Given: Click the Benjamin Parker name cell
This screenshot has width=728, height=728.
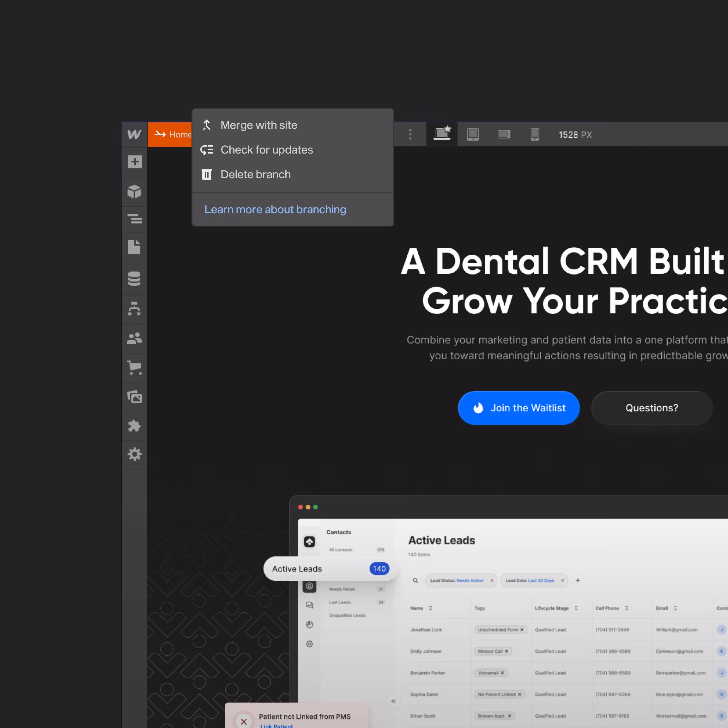Looking at the screenshot, I should pyautogui.click(x=428, y=673).
